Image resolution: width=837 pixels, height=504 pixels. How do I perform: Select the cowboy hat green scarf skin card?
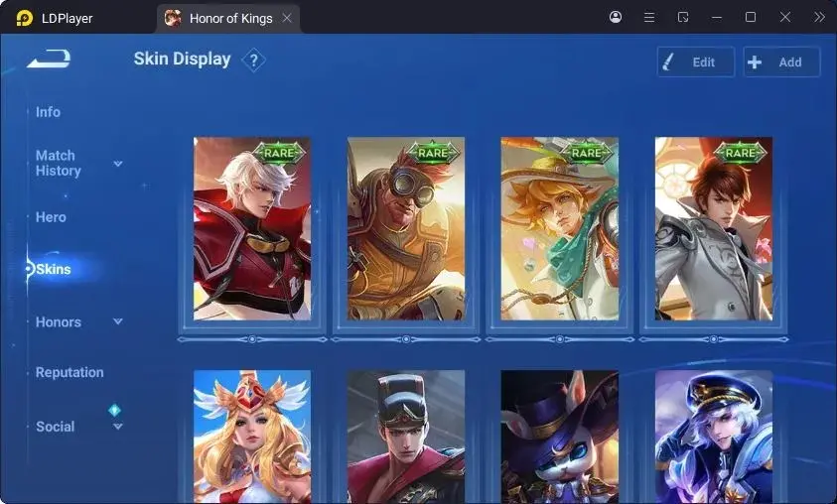559,229
